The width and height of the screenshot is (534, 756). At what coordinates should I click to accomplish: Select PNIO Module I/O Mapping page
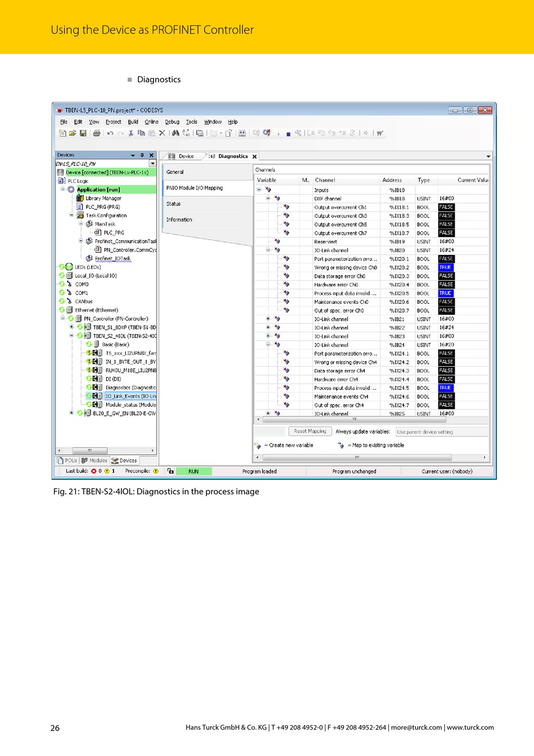point(194,188)
